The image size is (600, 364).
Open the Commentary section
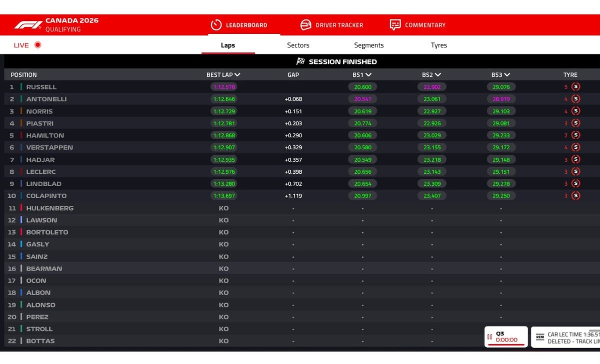tap(417, 25)
